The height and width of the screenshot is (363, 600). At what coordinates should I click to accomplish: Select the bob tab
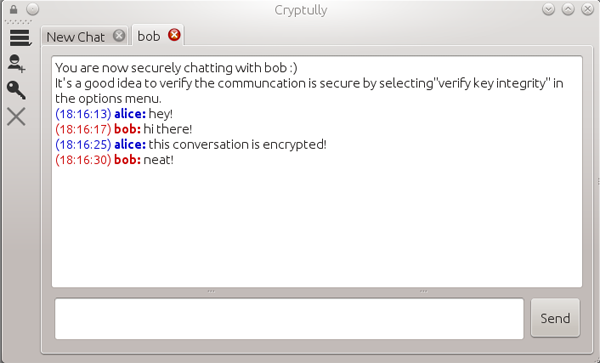point(149,36)
